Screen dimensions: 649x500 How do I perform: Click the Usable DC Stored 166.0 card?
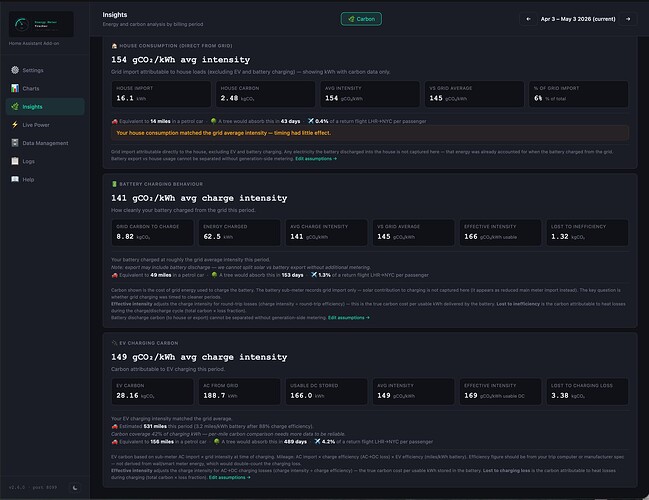(326, 391)
